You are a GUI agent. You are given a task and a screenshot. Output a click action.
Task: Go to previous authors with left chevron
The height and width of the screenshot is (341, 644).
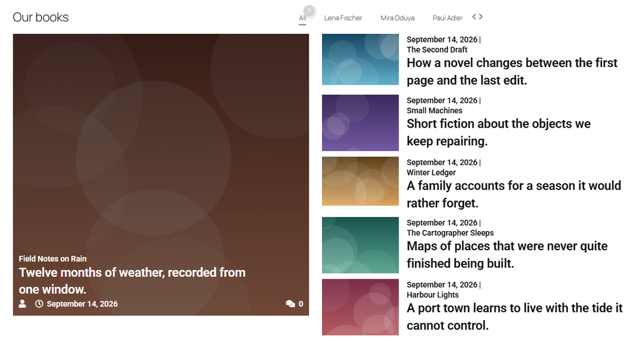(x=474, y=17)
